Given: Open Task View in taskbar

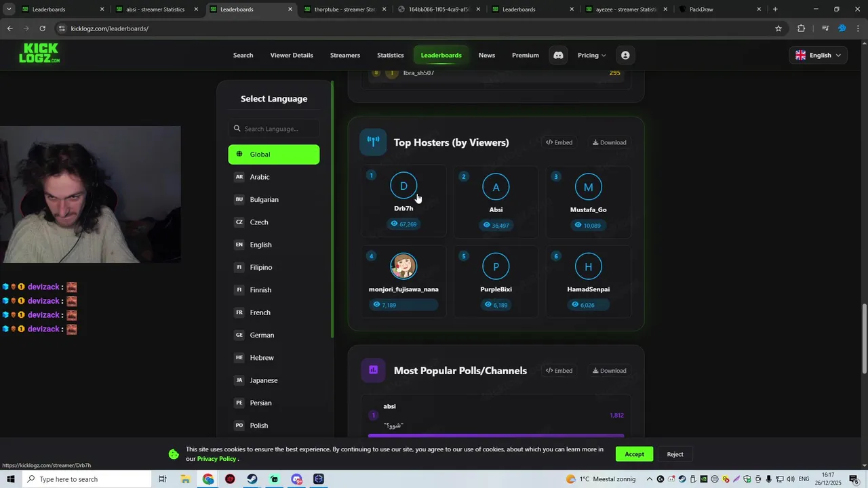Looking at the screenshot, I should (163, 479).
